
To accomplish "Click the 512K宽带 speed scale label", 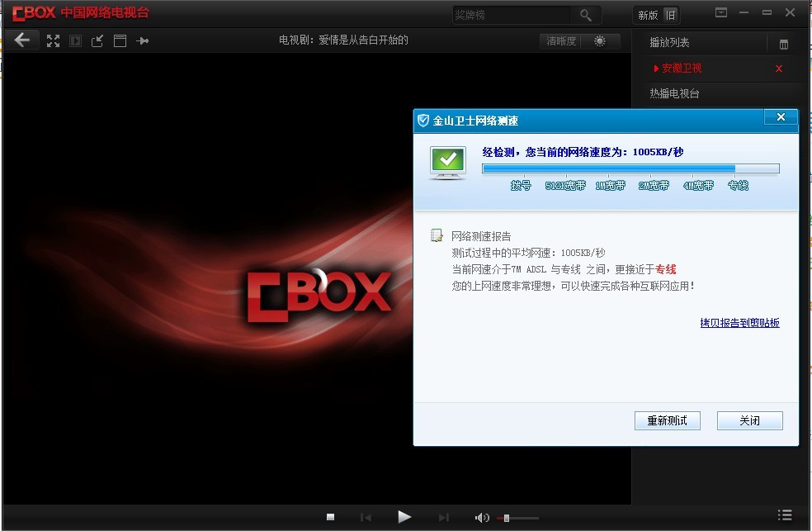I will (x=565, y=186).
